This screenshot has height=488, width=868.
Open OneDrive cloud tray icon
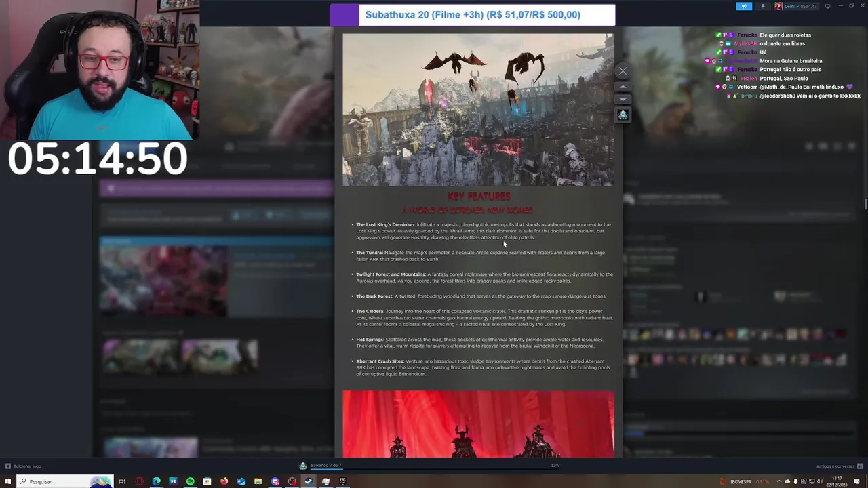pos(787,481)
